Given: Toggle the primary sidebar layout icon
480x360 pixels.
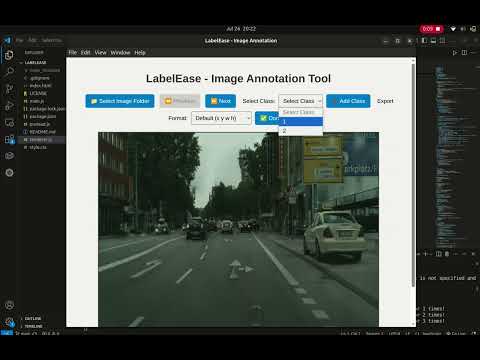Looking at the screenshot, I should (x=424, y=40).
